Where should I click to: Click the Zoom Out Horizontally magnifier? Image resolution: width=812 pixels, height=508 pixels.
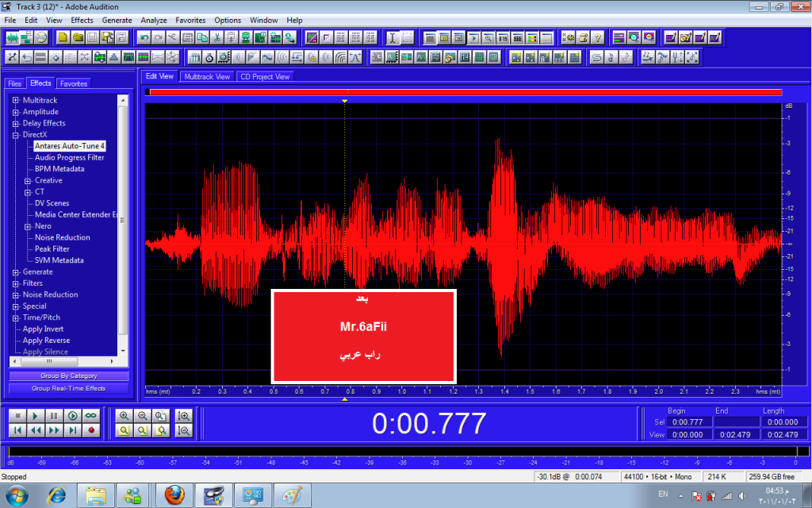click(x=143, y=416)
